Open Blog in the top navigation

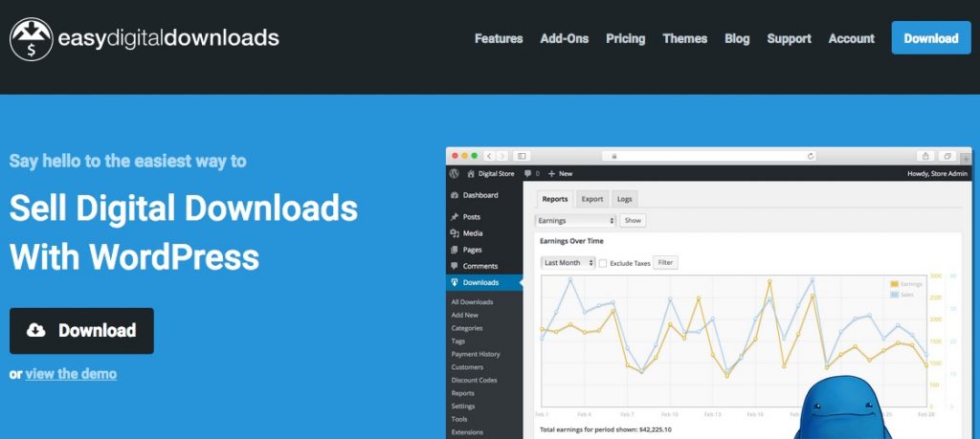click(737, 38)
